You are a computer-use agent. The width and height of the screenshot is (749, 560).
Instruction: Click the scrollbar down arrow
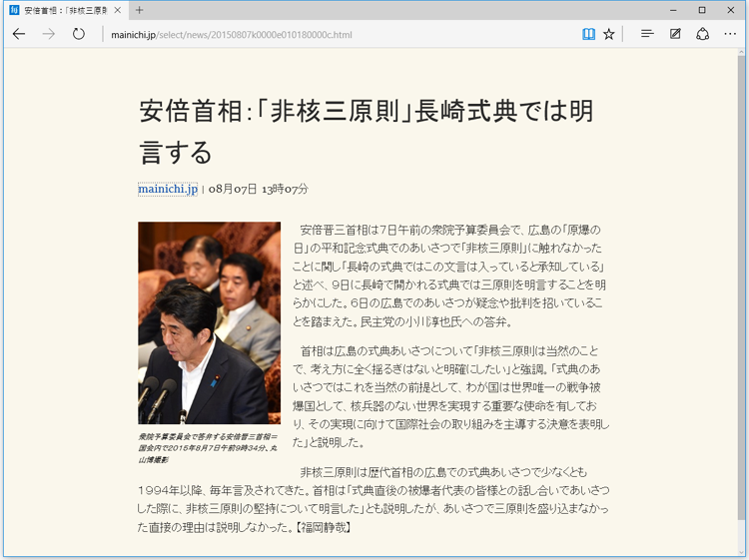pos(741,550)
